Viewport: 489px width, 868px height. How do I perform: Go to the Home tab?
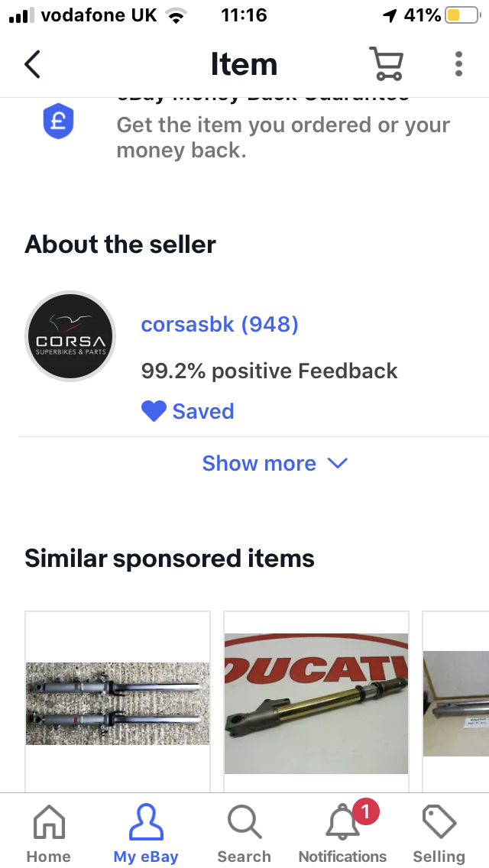[49, 834]
